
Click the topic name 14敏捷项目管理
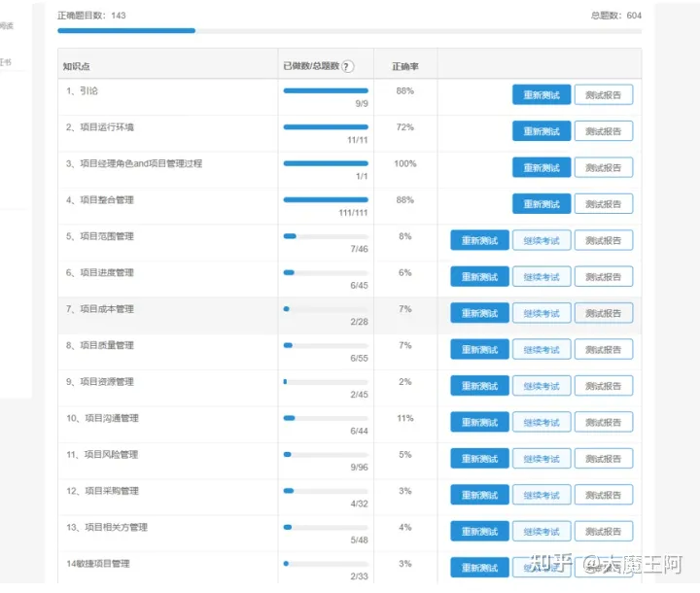point(98,564)
